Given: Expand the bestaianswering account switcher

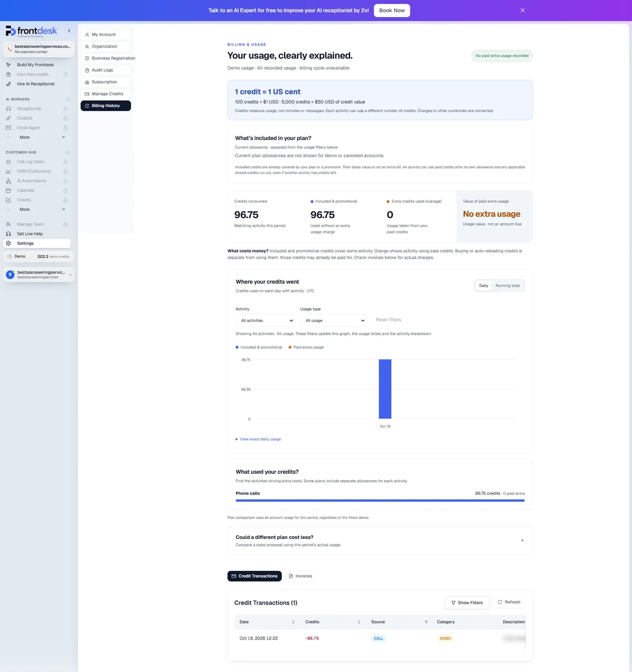Looking at the screenshot, I should click(39, 274).
